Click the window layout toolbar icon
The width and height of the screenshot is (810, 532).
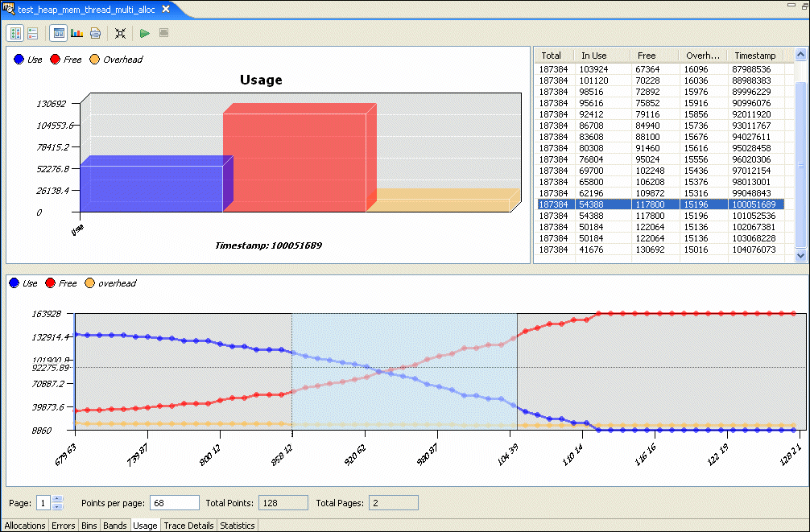point(58,33)
